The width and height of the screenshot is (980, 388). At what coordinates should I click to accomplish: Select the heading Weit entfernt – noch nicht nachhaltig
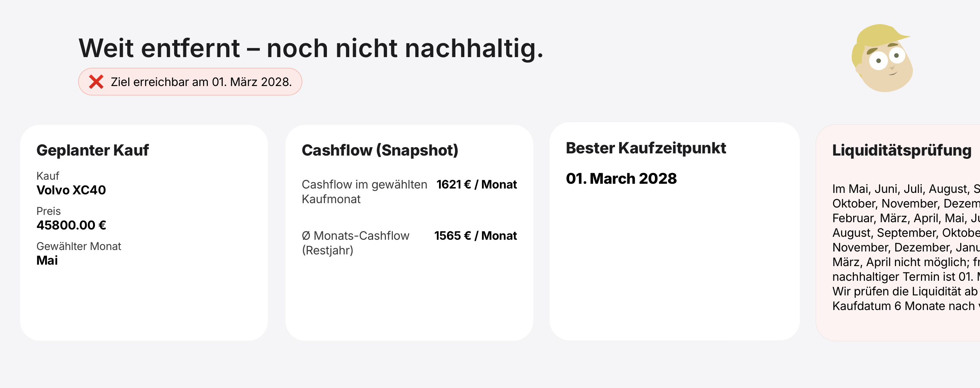[310, 48]
